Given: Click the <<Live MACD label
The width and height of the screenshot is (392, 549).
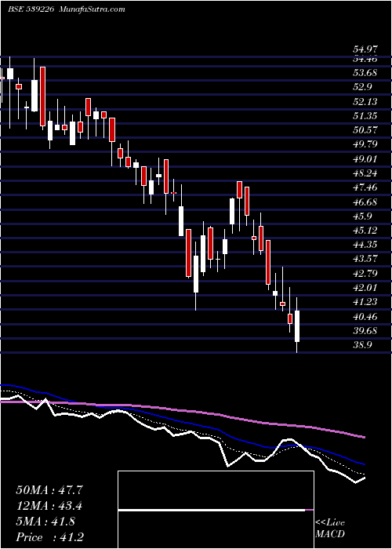Looking at the screenshot, I should (330, 529).
